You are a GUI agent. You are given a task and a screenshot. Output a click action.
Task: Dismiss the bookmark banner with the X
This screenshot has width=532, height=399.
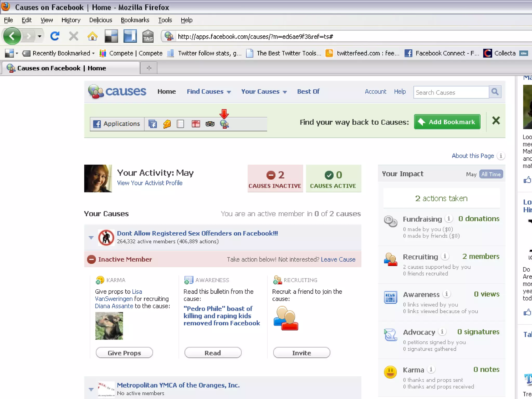(x=496, y=121)
